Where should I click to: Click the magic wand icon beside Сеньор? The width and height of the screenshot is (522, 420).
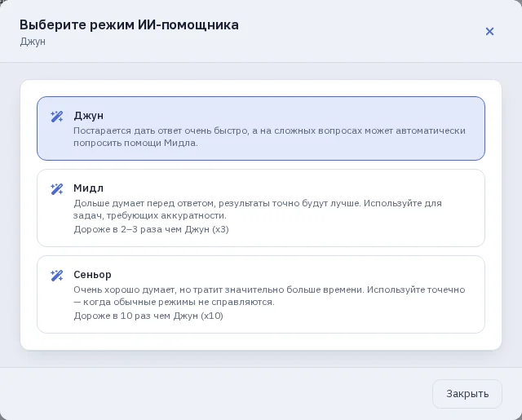coord(56,276)
